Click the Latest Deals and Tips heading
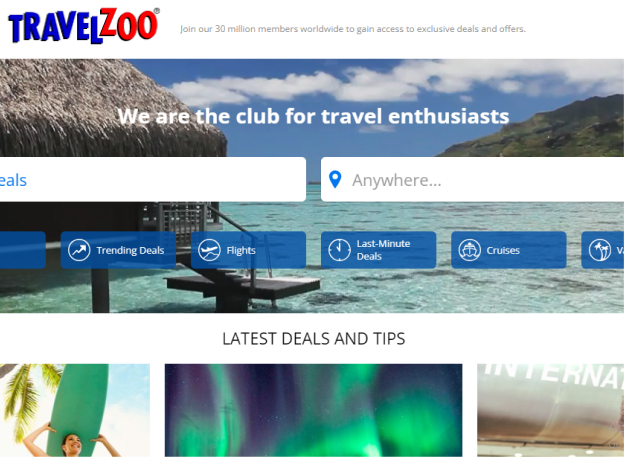 pyautogui.click(x=314, y=339)
